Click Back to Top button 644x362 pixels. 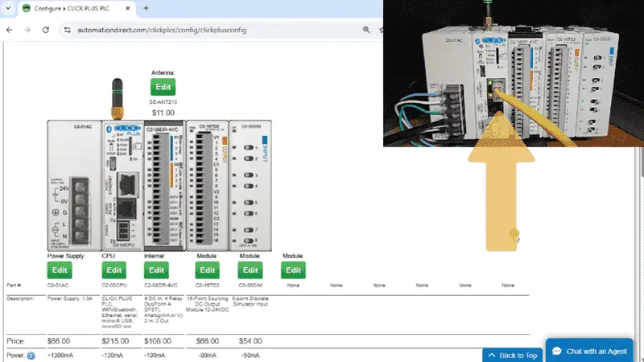click(x=513, y=356)
